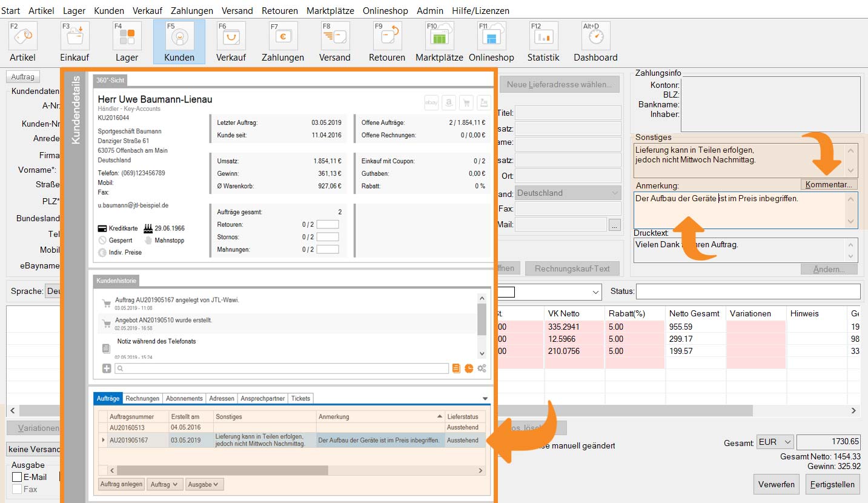Click the orange notes icon in Kundenhistorie

[x=457, y=368]
